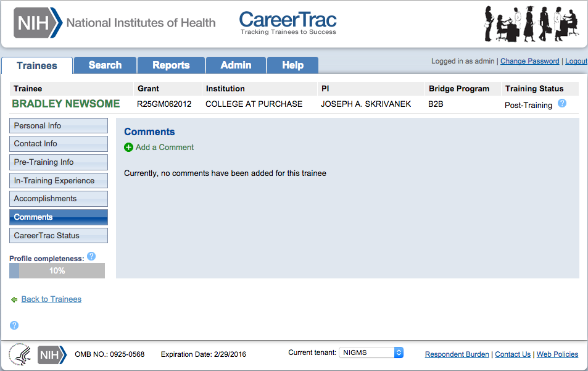Switch to the Trainees tab

click(x=37, y=65)
